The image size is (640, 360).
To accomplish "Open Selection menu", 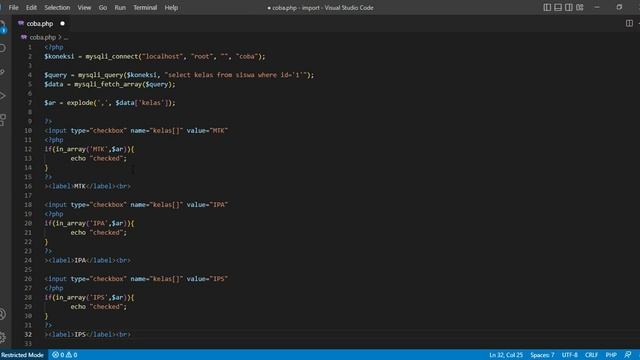I will 57,7.
